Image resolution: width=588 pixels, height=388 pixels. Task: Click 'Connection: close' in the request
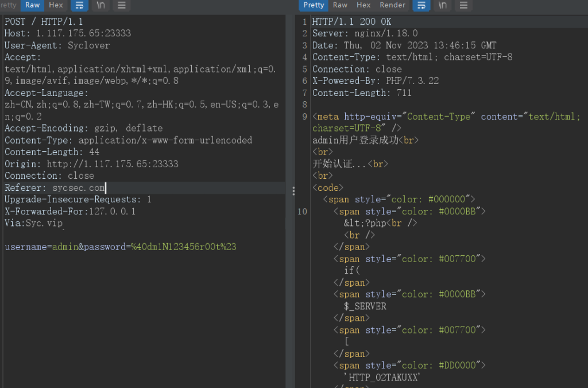[49, 176]
